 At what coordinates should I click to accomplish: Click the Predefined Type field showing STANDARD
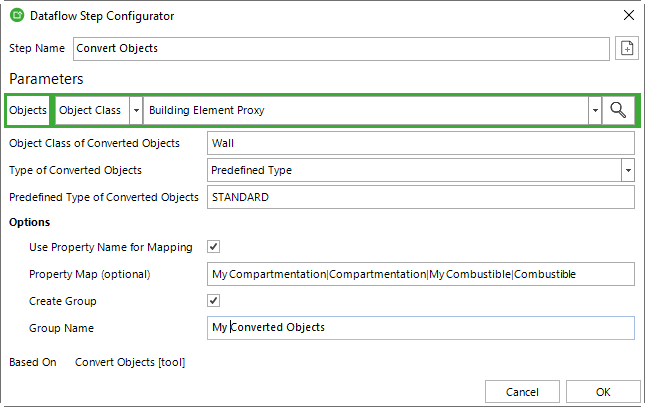click(420, 197)
